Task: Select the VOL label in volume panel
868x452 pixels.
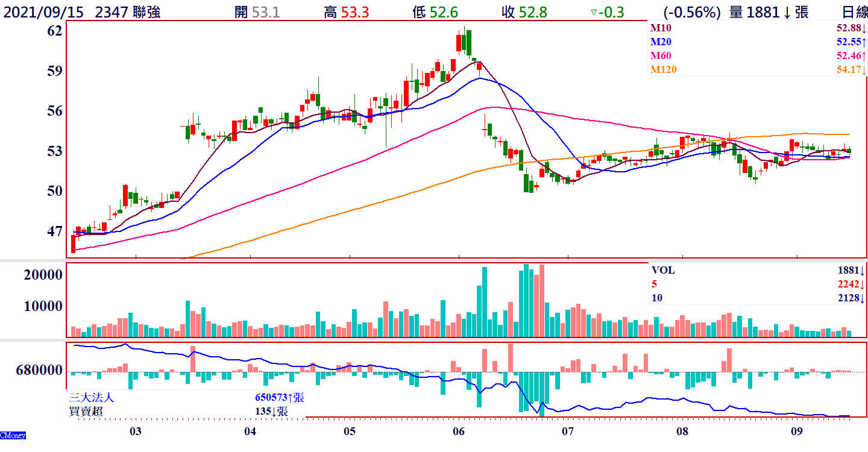Action: point(662,270)
